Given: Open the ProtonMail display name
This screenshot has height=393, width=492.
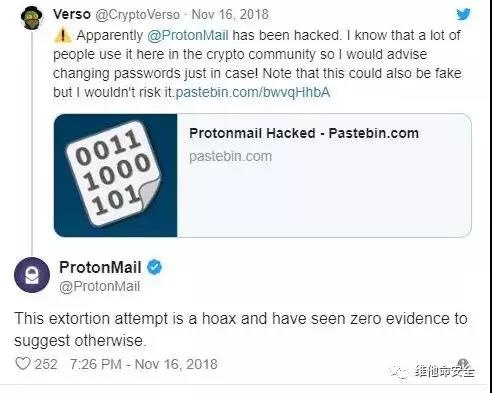Looking at the screenshot, I should pos(100,267).
